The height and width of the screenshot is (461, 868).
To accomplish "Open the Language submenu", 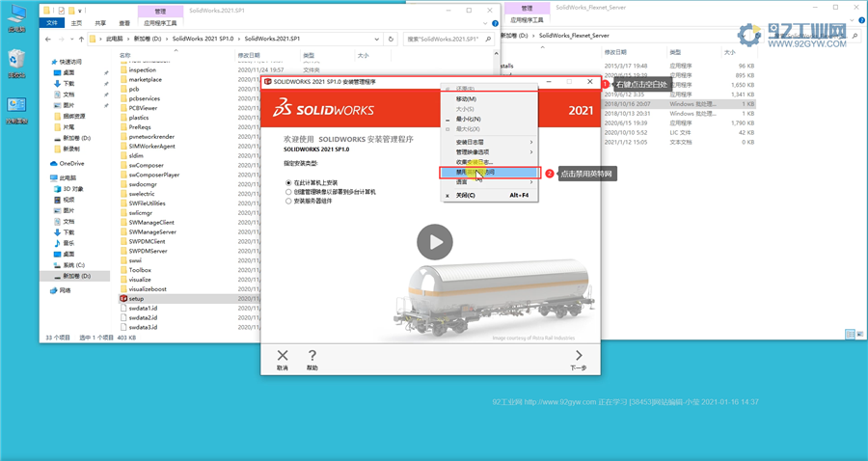I will 489,182.
